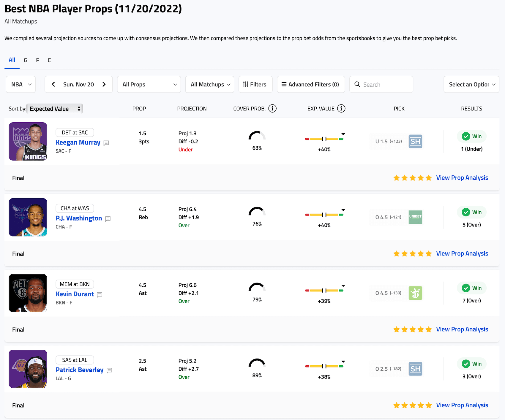Click the Exp. Value info icon
Image resolution: width=505 pixels, height=420 pixels.
point(341,109)
